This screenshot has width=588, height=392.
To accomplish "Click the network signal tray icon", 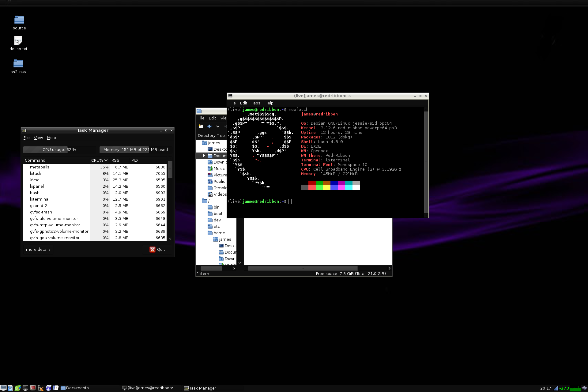I will pos(556,388).
